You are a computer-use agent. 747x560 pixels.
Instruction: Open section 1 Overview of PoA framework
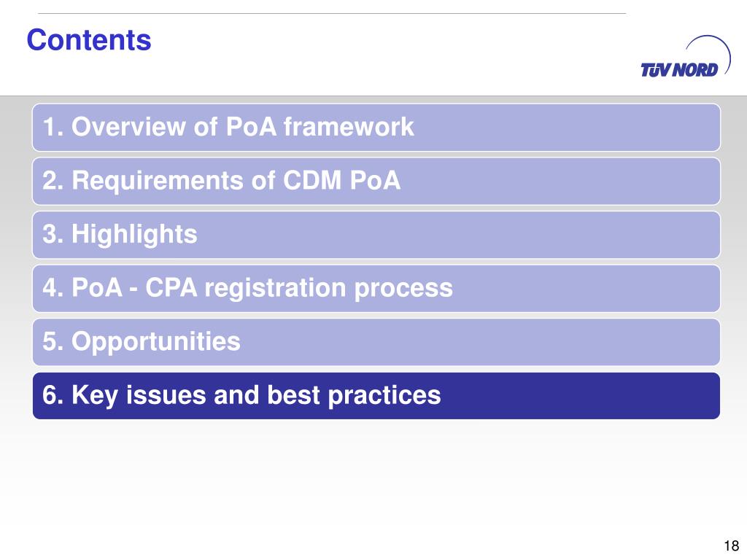376,128
